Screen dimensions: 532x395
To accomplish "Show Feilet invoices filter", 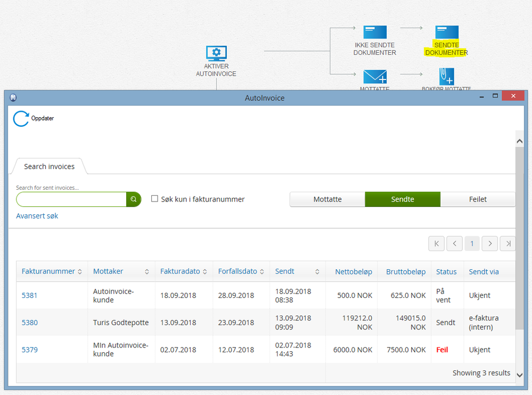I will 478,199.
